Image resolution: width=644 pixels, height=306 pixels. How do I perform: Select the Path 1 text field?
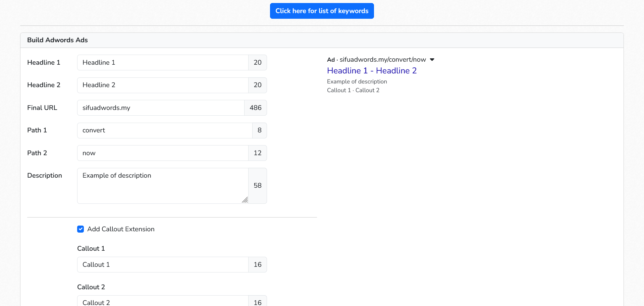[165, 130]
